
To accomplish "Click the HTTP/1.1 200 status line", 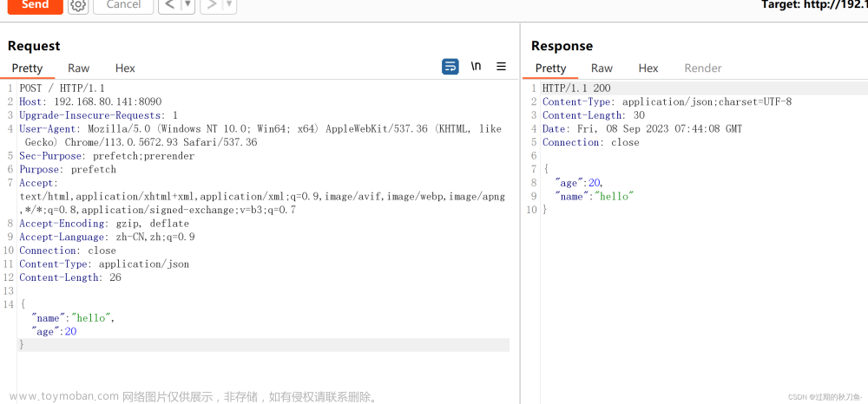I will 577,88.
